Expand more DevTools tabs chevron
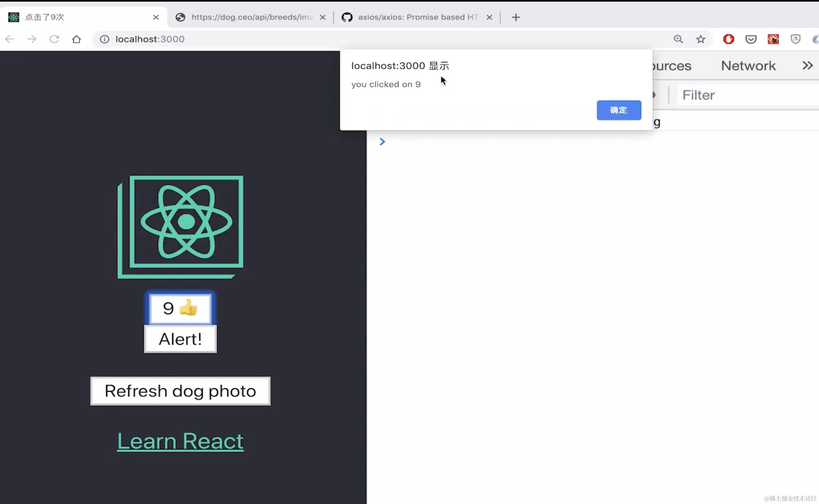The width and height of the screenshot is (819, 504). (807, 65)
